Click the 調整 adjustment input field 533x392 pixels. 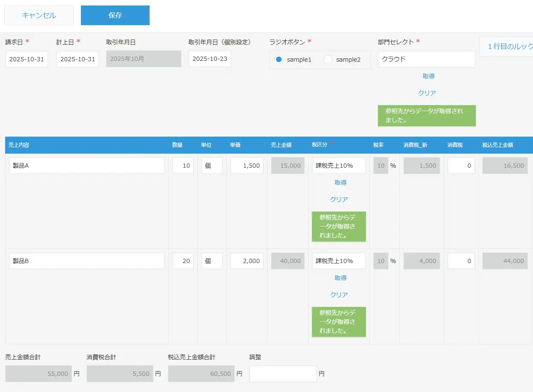(x=283, y=374)
